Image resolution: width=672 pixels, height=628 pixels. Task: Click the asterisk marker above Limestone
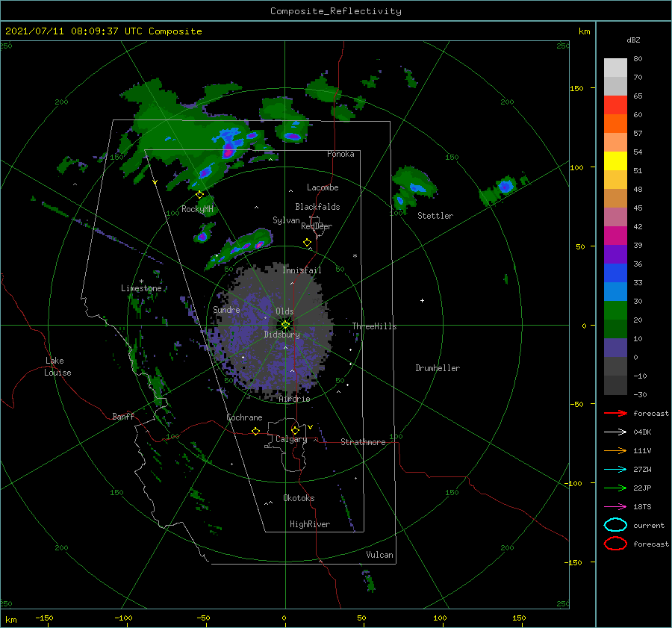click(141, 282)
